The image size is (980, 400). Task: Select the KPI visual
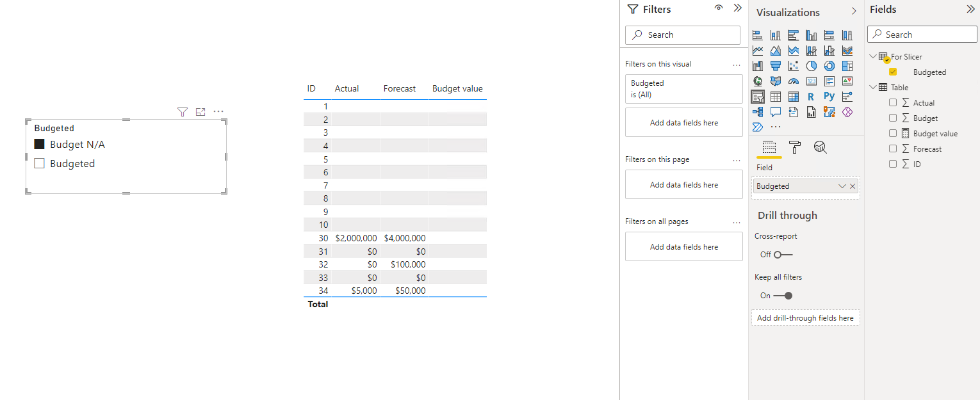847,81
